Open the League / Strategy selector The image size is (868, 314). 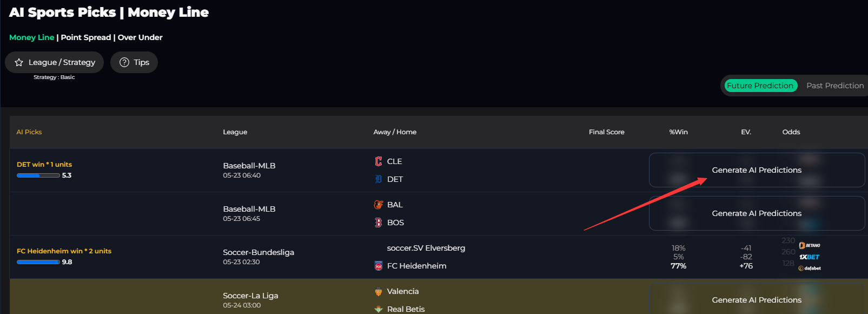click(x=55, y=62)
